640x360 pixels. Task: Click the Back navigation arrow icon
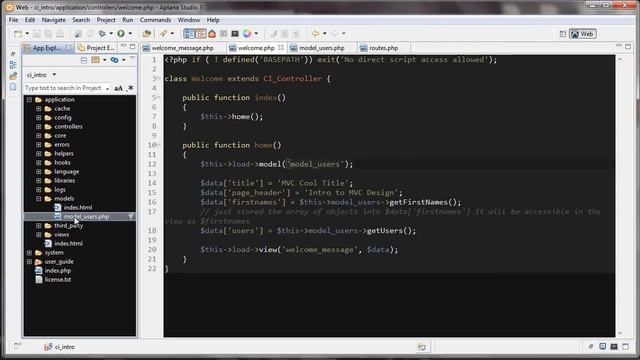(x=315, y=34)
